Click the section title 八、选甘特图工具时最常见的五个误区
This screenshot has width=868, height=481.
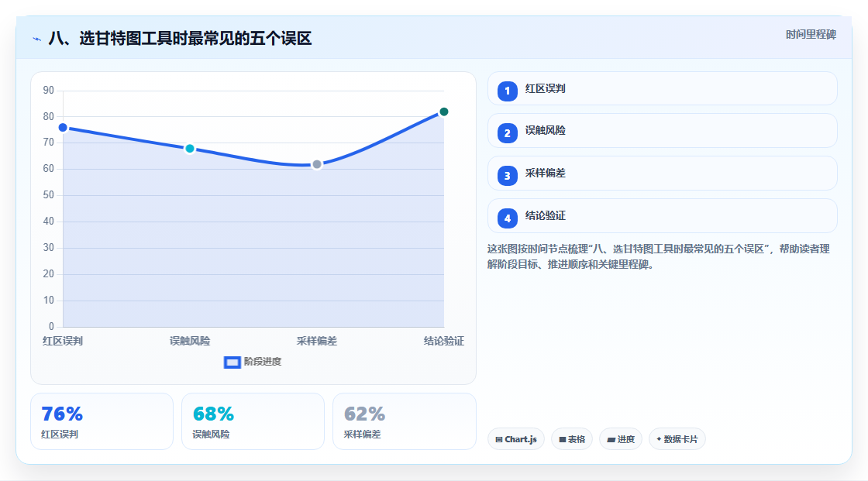click(180, 39)
